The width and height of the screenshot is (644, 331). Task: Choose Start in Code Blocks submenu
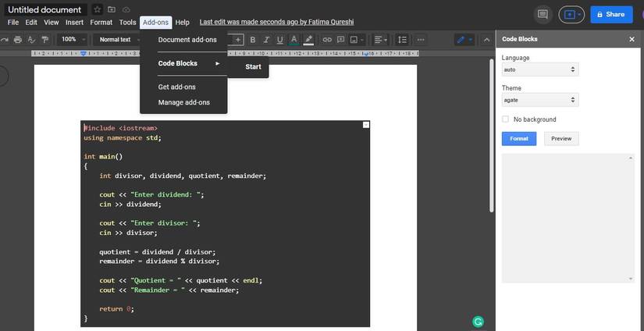click(253, 67)
